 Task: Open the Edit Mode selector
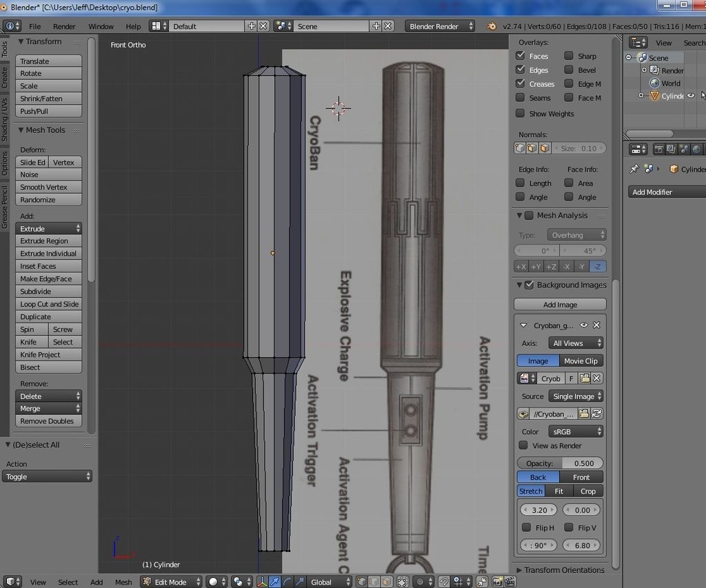point(171,582)
